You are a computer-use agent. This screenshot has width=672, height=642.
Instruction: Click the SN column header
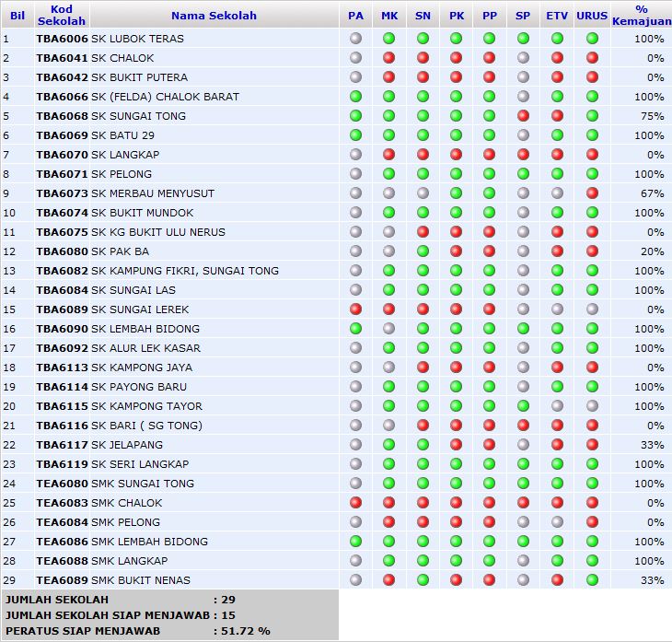[x=423, y=16]
